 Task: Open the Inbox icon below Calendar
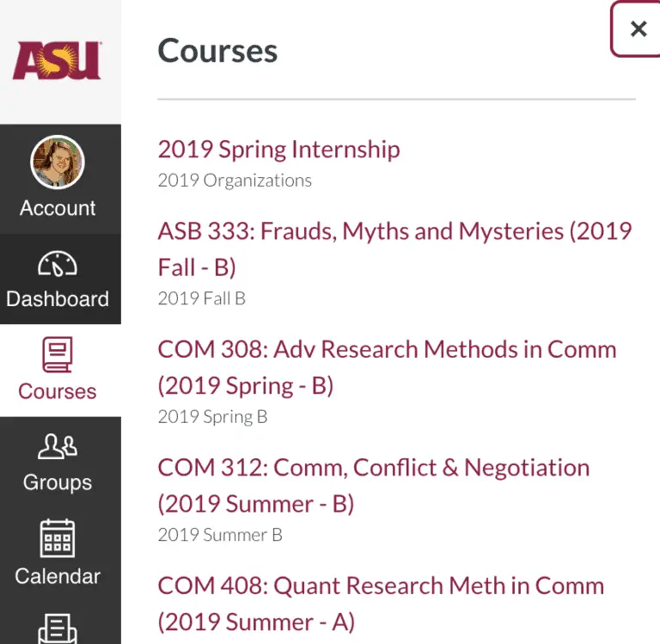pos(58,628)
